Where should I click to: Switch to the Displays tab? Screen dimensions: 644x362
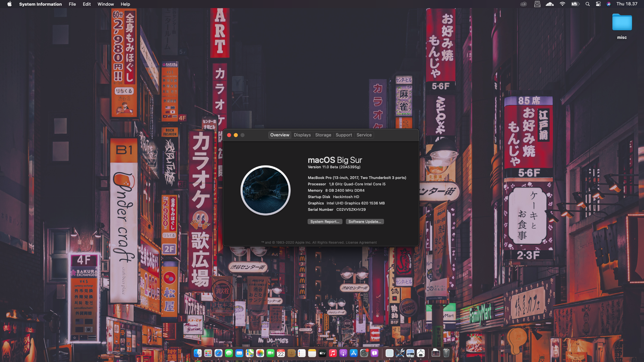coord(302,135)
